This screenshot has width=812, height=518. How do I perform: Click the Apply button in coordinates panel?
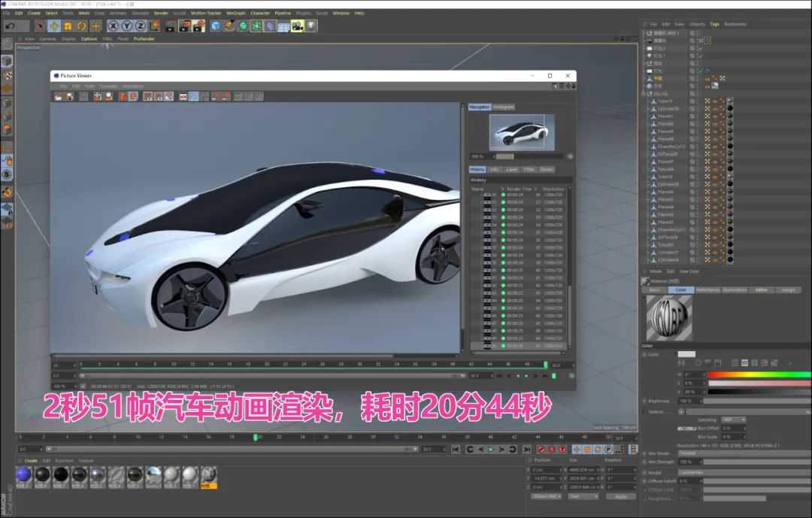(620, 496)
